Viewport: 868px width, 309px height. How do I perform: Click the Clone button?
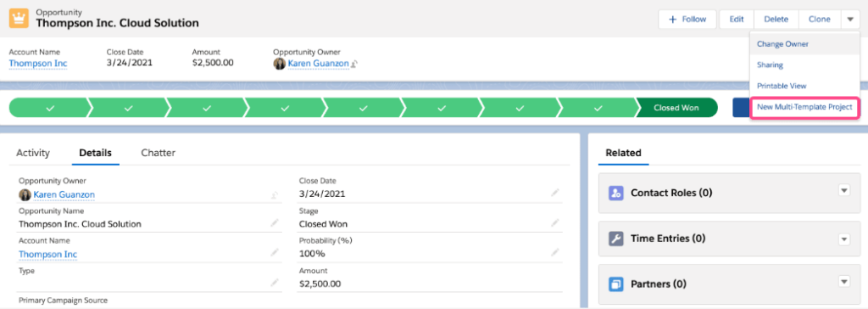coord(820,19)
